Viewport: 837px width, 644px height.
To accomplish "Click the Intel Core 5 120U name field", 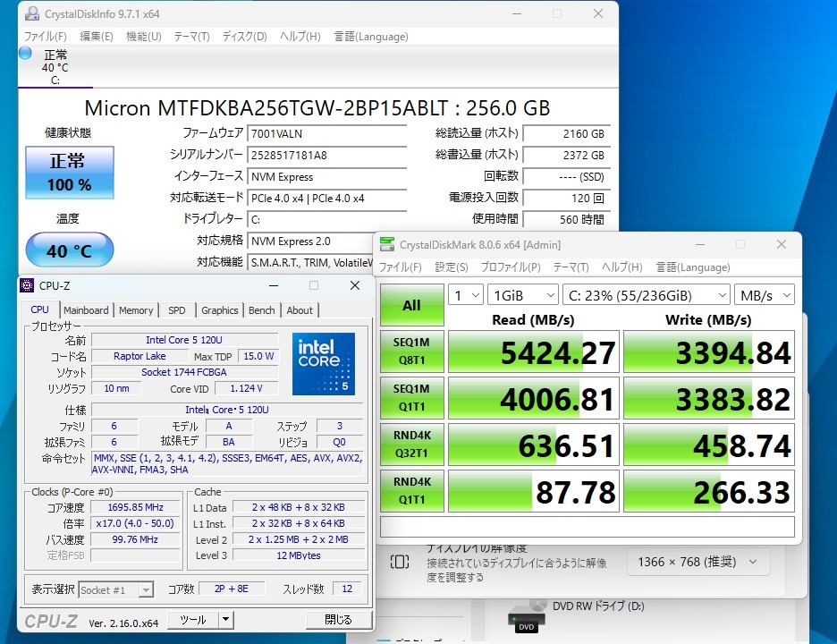I will (x=184, y=340).
